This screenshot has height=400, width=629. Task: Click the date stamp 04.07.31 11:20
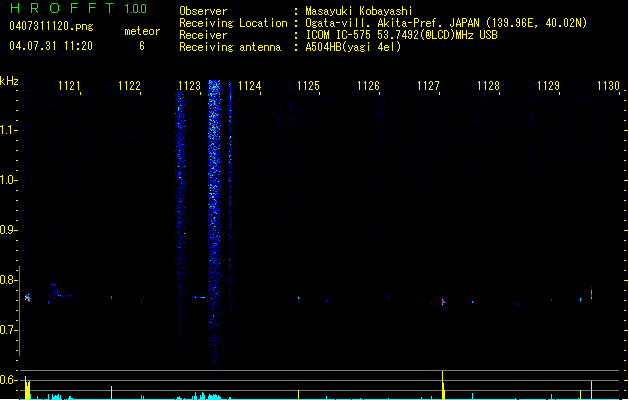[51, 46]
